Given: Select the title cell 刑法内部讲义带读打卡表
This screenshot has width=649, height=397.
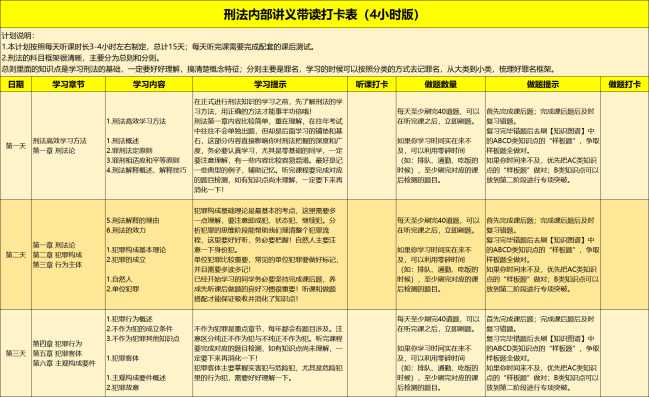Looking at the screenshot, I should pos(324,14).
